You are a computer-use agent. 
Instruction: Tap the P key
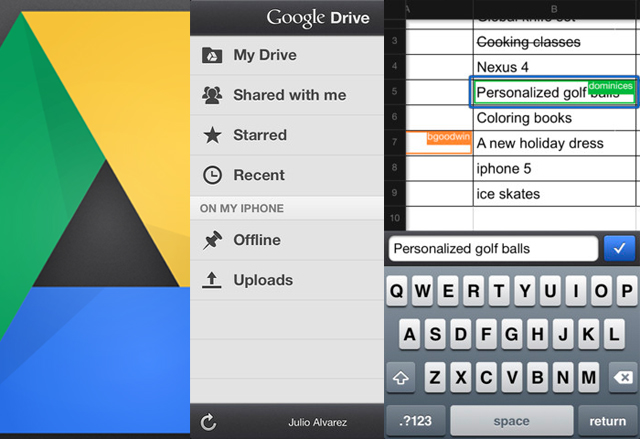627,291
